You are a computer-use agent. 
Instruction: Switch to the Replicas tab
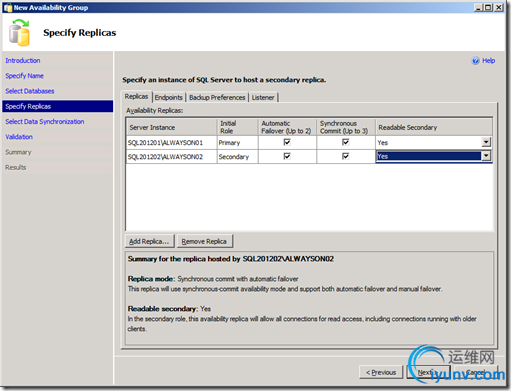pos(136,97)
